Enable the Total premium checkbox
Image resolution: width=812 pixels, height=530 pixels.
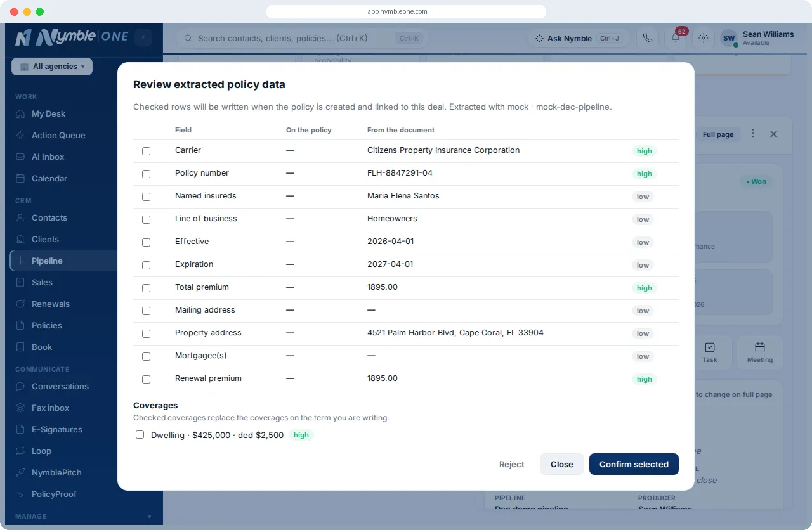click(x=146, y=288)
